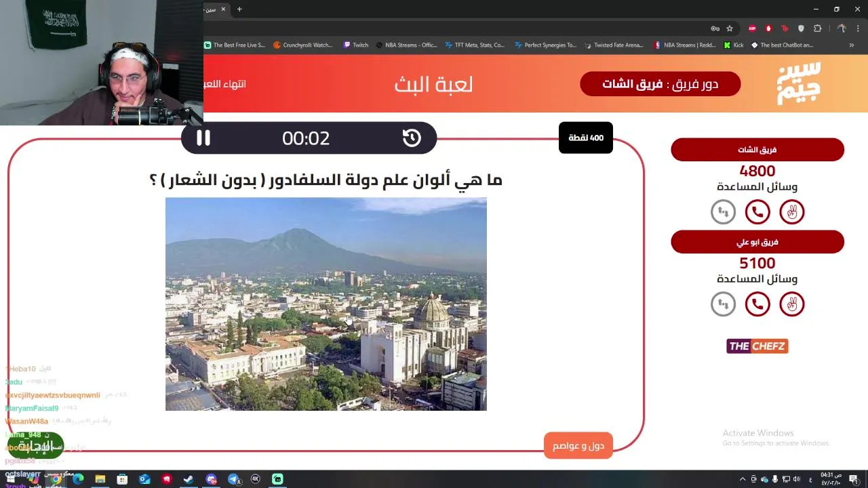Open the NBA Streams | Redd... bookmark
The width and height of the screenshot is (868, 488).
tap(685, 45)
